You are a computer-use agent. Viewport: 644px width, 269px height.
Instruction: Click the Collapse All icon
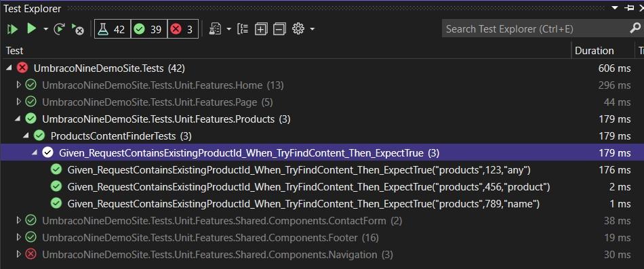pyautogui.click(x=279, y=29)
